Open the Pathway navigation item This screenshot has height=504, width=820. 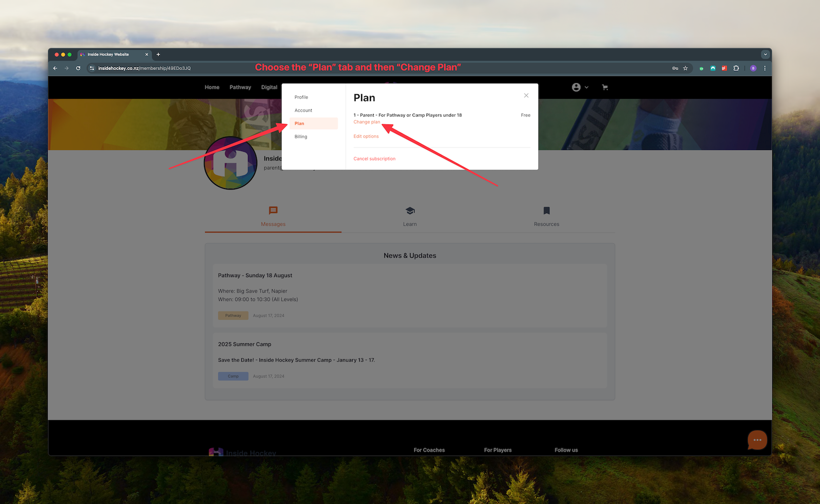coord(240,87)
